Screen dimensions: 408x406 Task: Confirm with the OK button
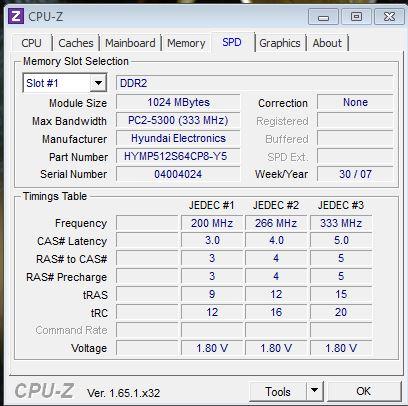pyautogui.click(x=363, y=391)
